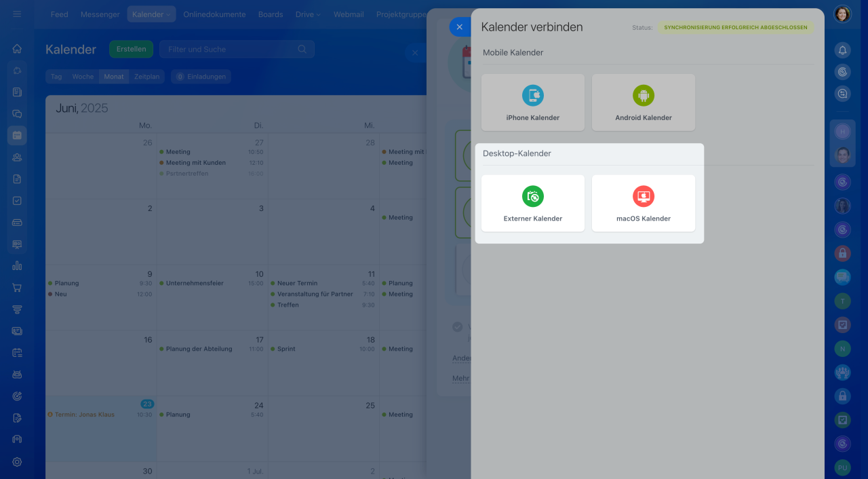The image size is (868, 479).
Task: Select the highlighted calendar icon in left sidebar
Action: 17,136
